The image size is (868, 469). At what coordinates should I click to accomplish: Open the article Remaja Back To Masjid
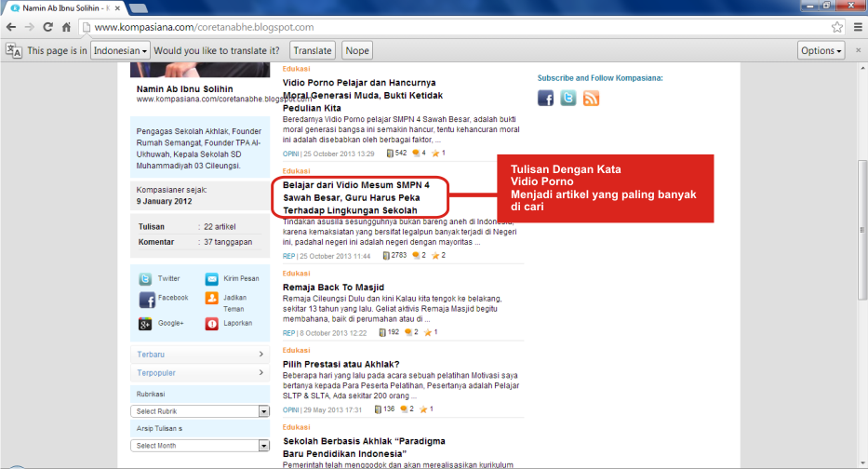333,288
